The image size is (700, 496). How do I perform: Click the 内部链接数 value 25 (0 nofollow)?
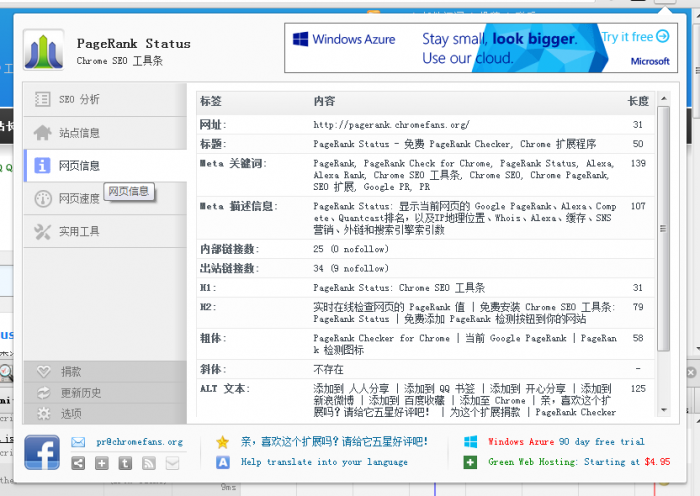pos(351,249)
